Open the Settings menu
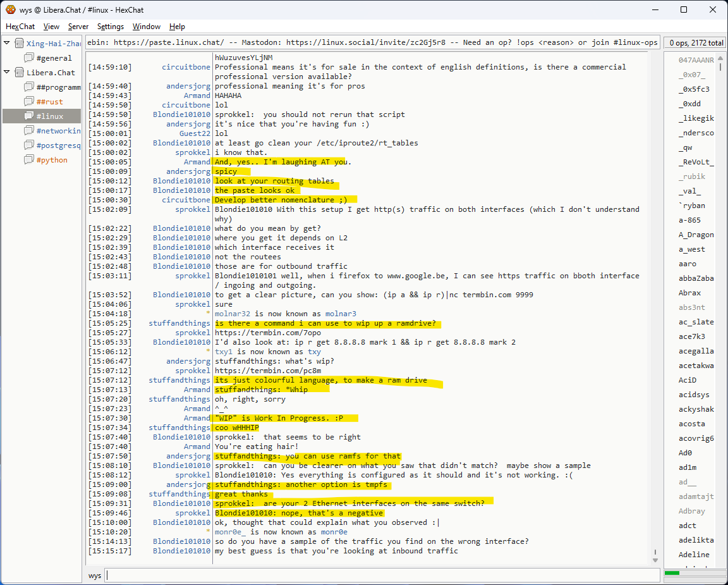The width and height of the screenshot is (728, 585). click(111, 27)
